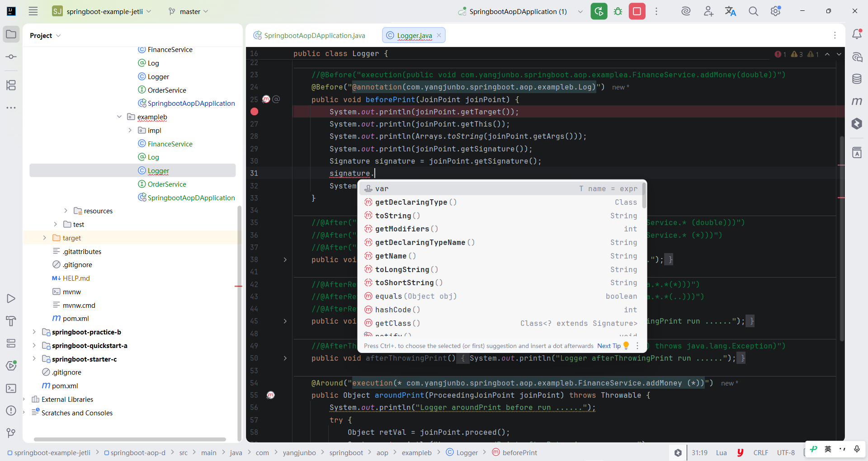Open the main hamburger menu
868x461 pixels.
click(x=33, y=11)
